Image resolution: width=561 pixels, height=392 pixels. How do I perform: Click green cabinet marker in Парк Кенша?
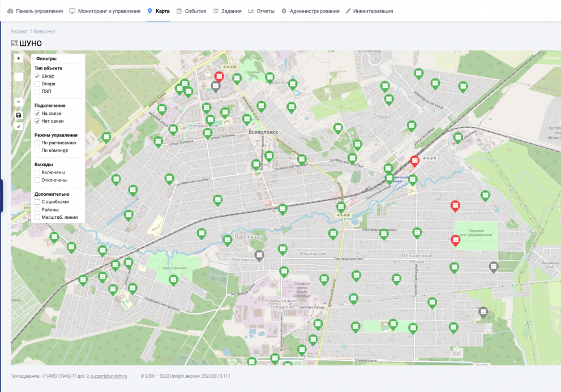[x=228, y=240]
